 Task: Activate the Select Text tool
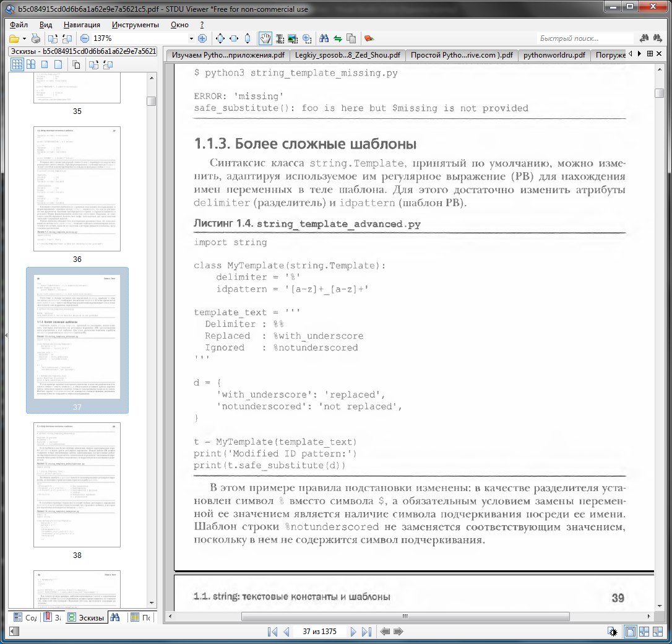tap(280, 38)
